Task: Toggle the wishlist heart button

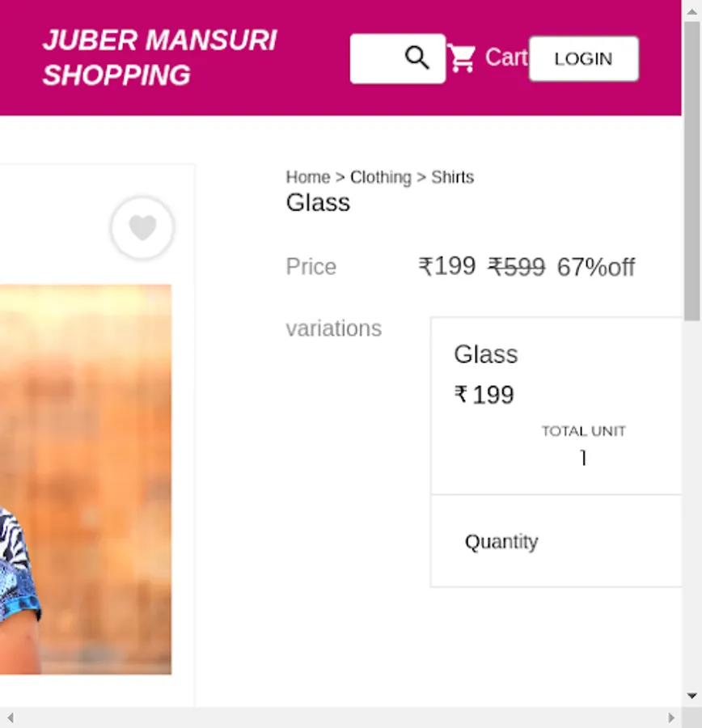Action: pyautogui.click(x=142, y=227)
